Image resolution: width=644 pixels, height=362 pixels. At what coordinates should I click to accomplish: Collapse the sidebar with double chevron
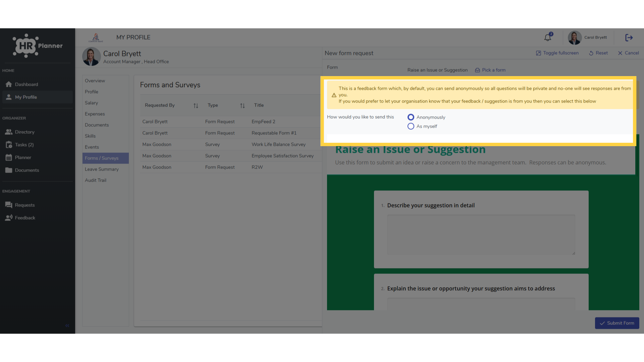(x=67, y=325)
